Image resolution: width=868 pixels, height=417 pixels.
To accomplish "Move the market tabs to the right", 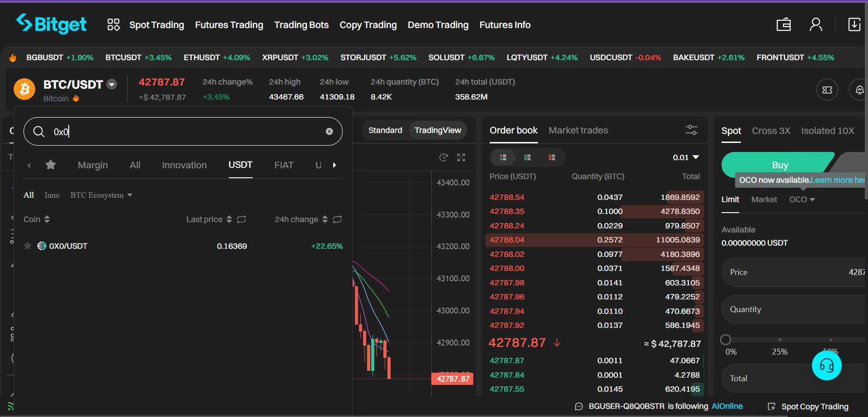I will 335,165.
